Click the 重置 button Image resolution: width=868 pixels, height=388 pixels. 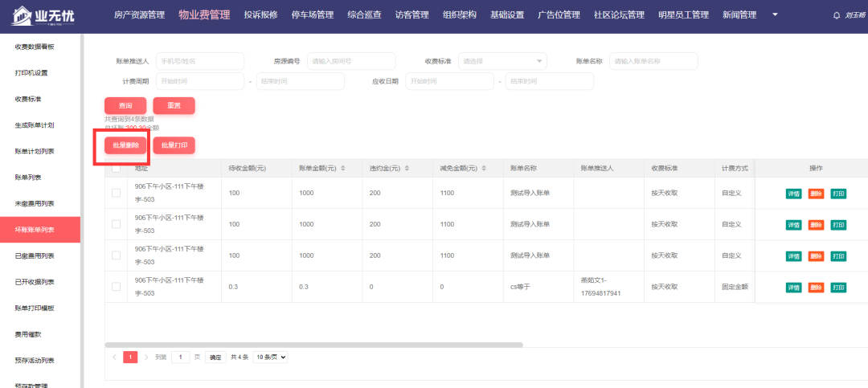[x=174, y=106]
